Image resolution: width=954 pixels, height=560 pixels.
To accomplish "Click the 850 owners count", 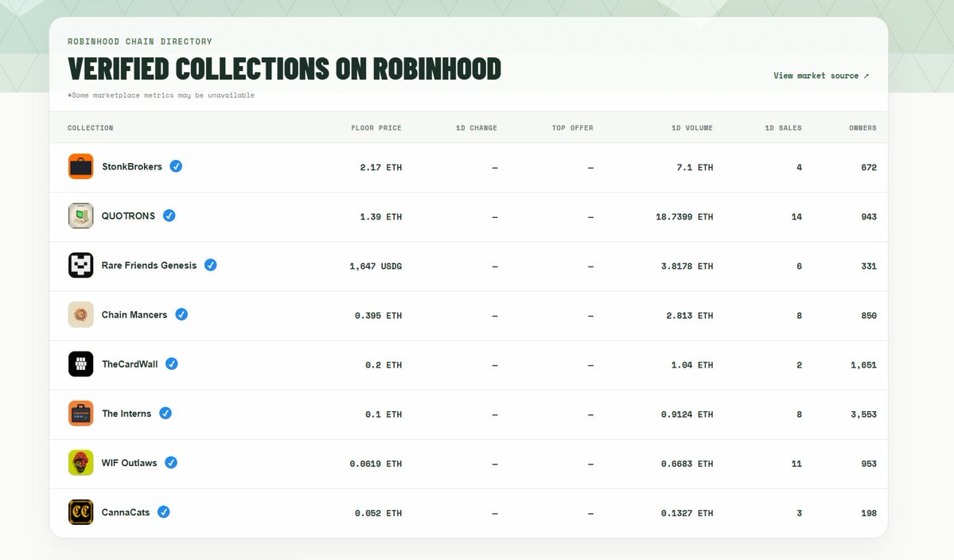I will (x=869, y=315).
